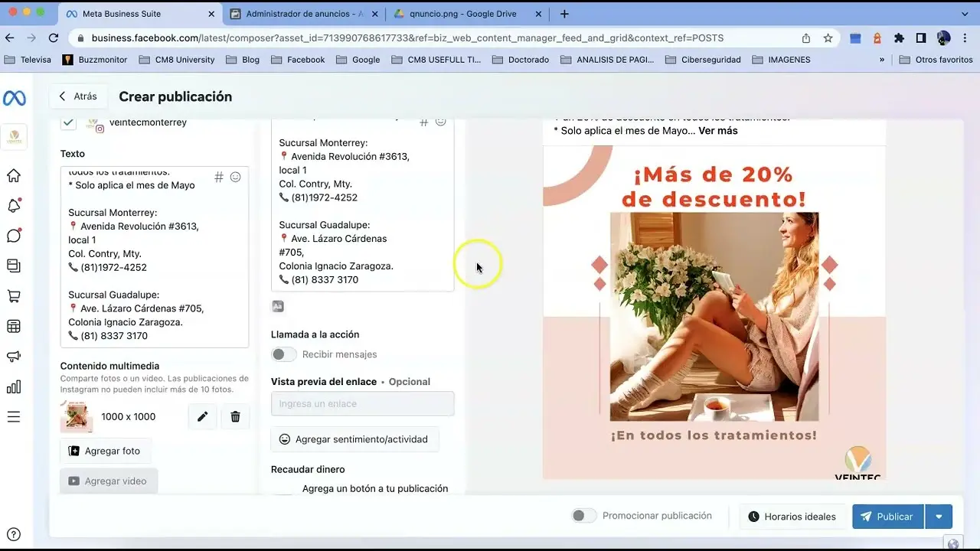Show hidden bookmarks with the double chevron
The height and width of the screenshot is (551, 980).
(x=882, y=60)
